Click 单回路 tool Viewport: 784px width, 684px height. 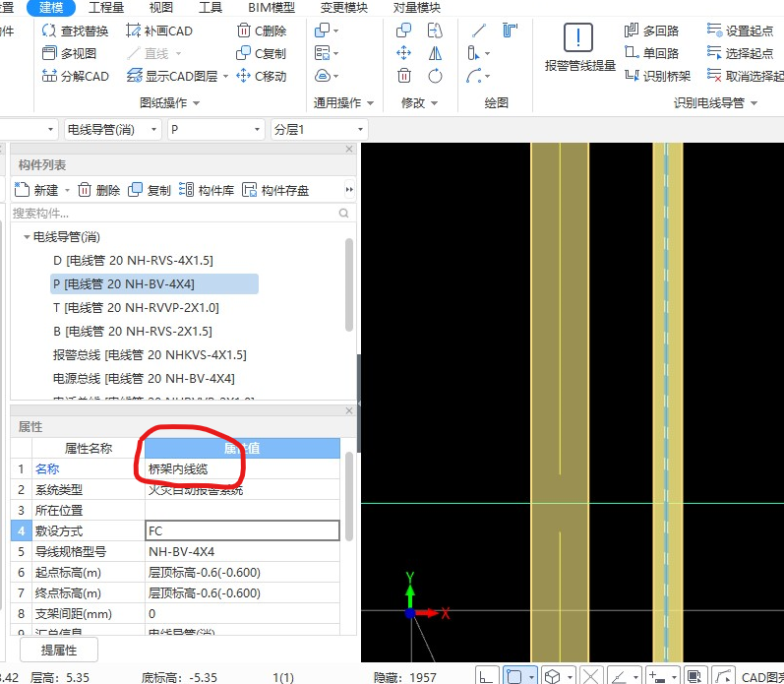coord(652,53)
